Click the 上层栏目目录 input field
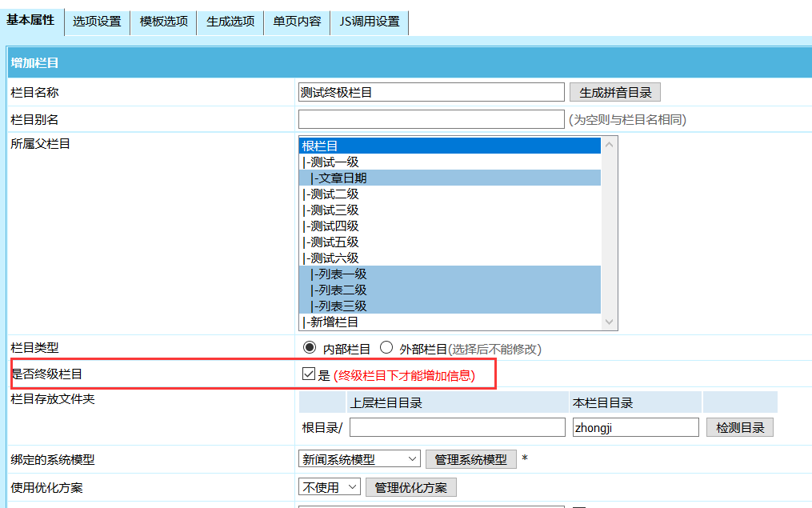Viewport: 812px width, 508px height. click(458, 428)
